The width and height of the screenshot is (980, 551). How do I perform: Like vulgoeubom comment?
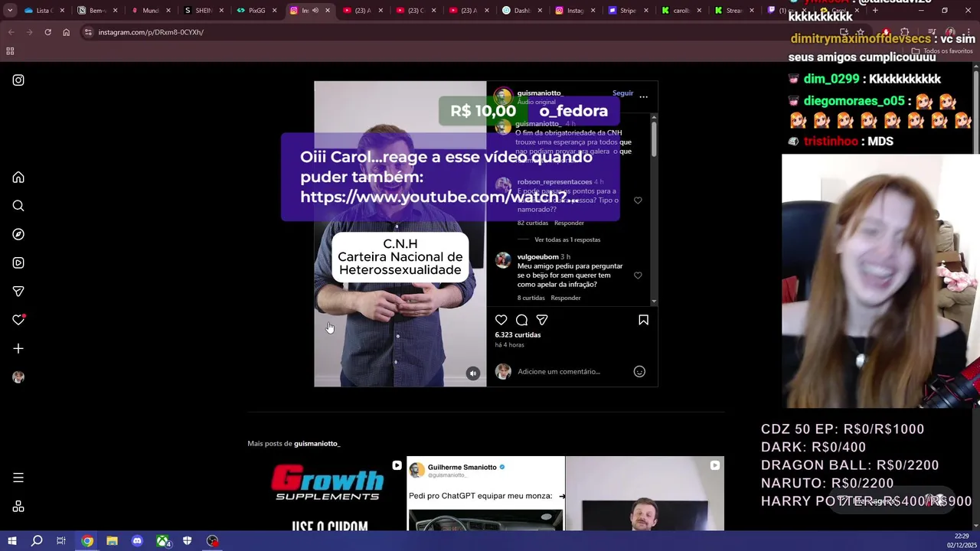(638, 275)
